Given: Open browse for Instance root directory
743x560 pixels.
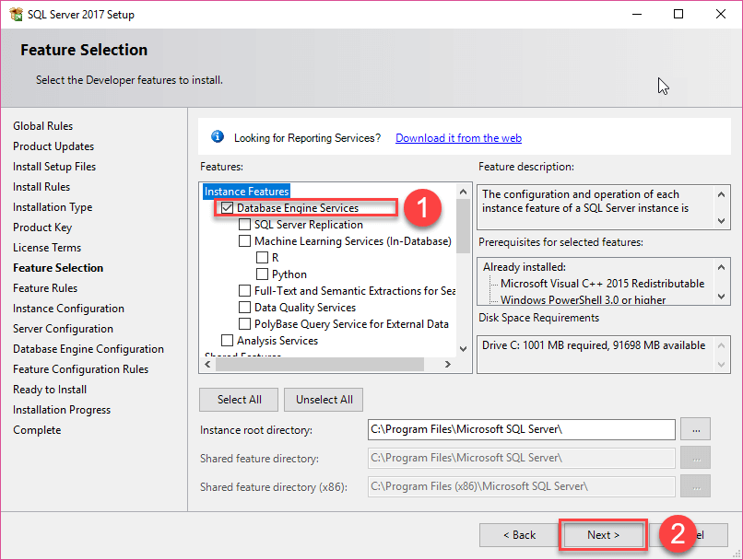Looking at the screenshot, I should pos(695,429).
